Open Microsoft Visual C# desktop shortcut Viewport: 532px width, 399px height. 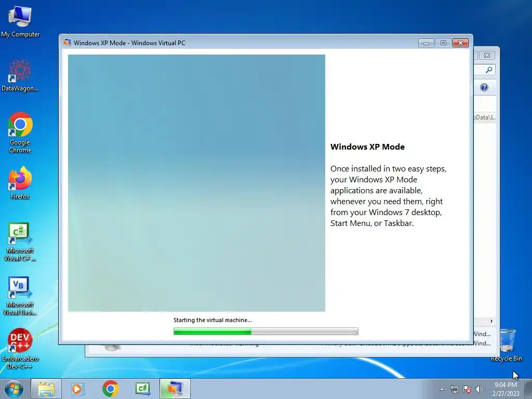[x=20, y=242]
